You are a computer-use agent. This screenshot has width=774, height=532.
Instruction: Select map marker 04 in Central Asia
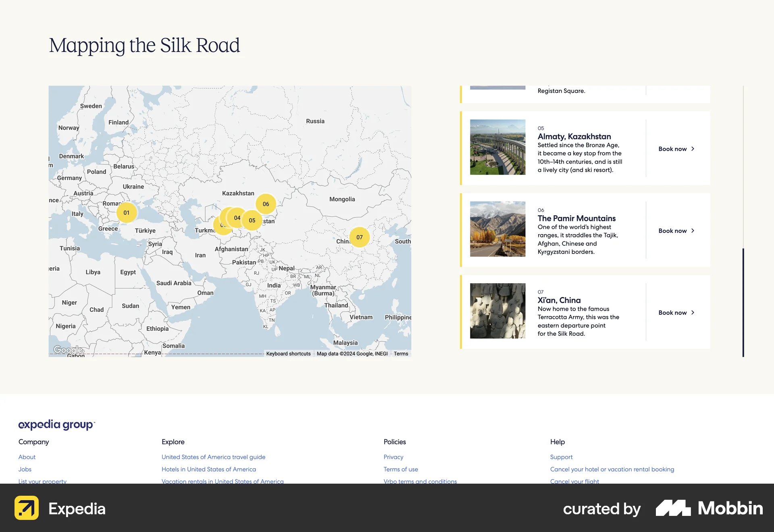[x=237, y=217]
